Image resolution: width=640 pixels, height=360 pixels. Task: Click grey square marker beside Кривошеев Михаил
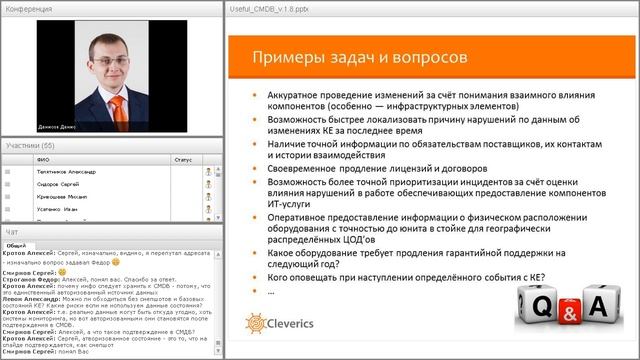(x=7, y=197)
